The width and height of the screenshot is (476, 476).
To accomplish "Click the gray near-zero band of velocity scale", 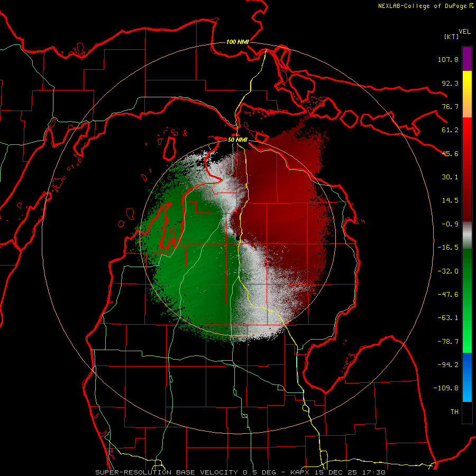I will 467,235.
